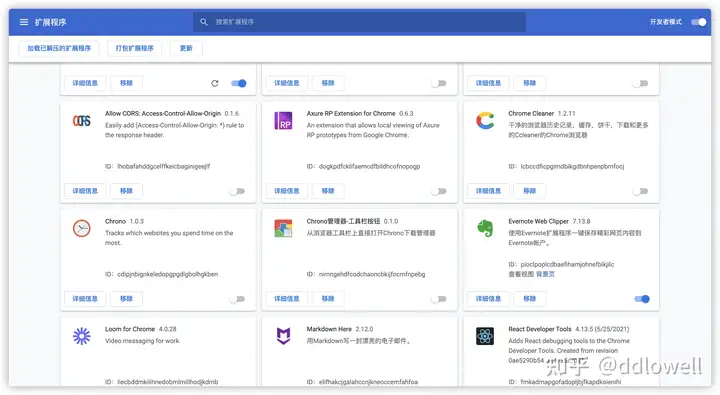720x395 pixels.
Task: Click the 打包扩展程序 button
Action: coord(135,48)
